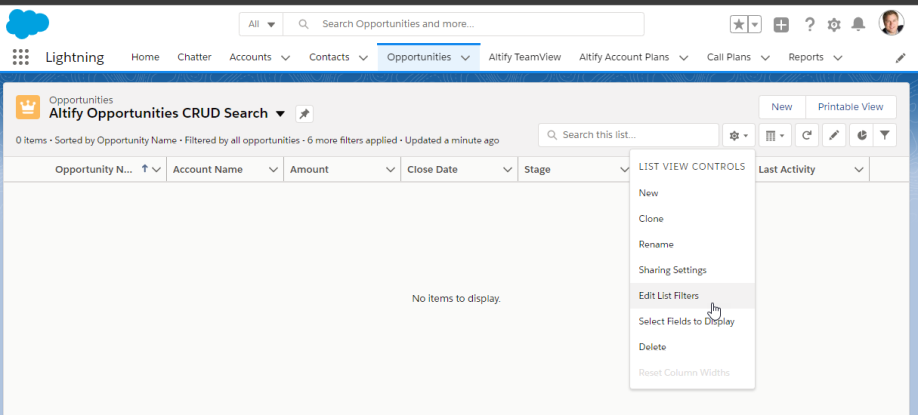
Task: Open the Accounts tab
Action: pyautogui.click(x=251, y=57)
